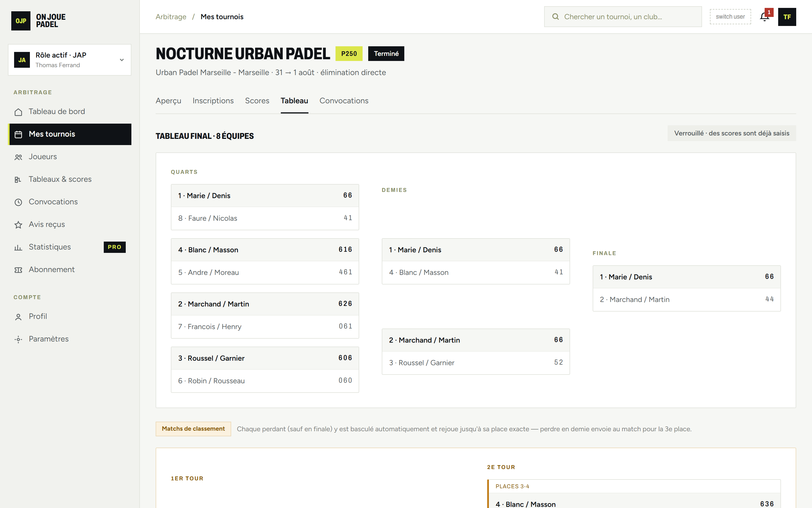The height and width of the screenshot is (508, 812).
Task: Click the Urban Padel Marseille subtitle
Action: point(271,73)
